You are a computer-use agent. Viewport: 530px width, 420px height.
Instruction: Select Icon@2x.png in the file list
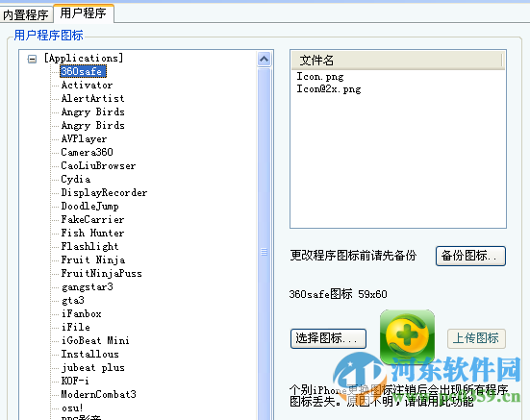[x=329, y=89]
